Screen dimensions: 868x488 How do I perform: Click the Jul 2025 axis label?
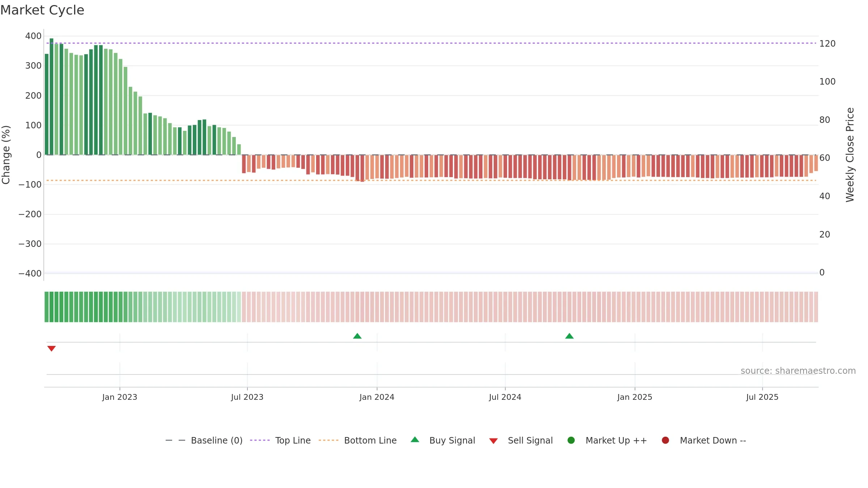762,397
